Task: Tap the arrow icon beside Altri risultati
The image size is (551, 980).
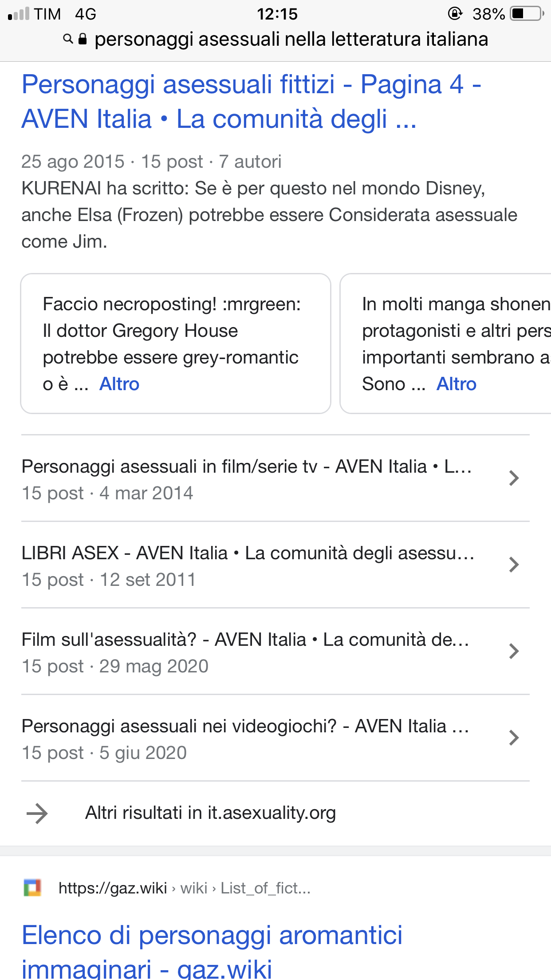Action: coord(37,814)
